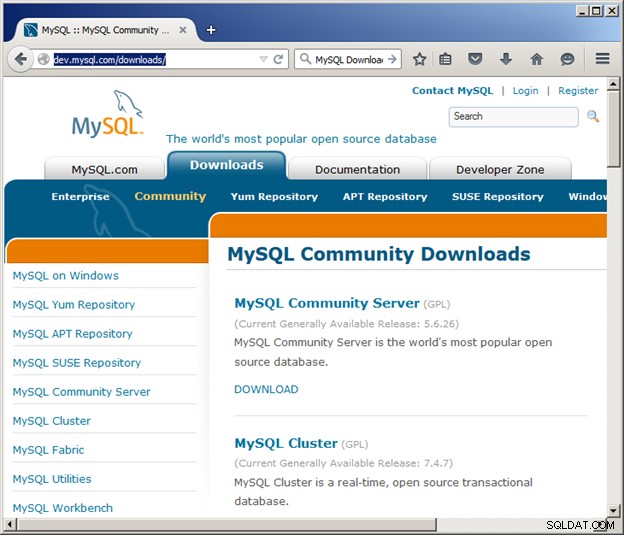This screenshot has width=624, height=535.
Task: Go back with the browser back arrow
Action: click(20, 60)
